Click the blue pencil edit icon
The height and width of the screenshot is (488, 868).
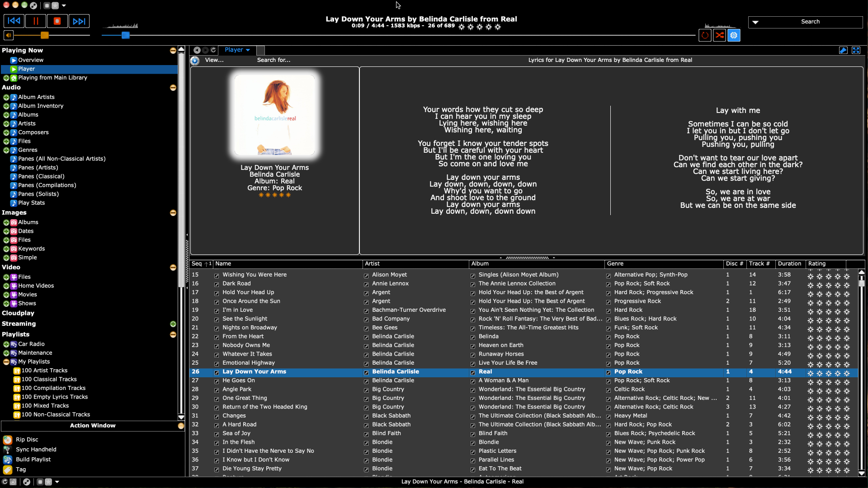[843, 50]
